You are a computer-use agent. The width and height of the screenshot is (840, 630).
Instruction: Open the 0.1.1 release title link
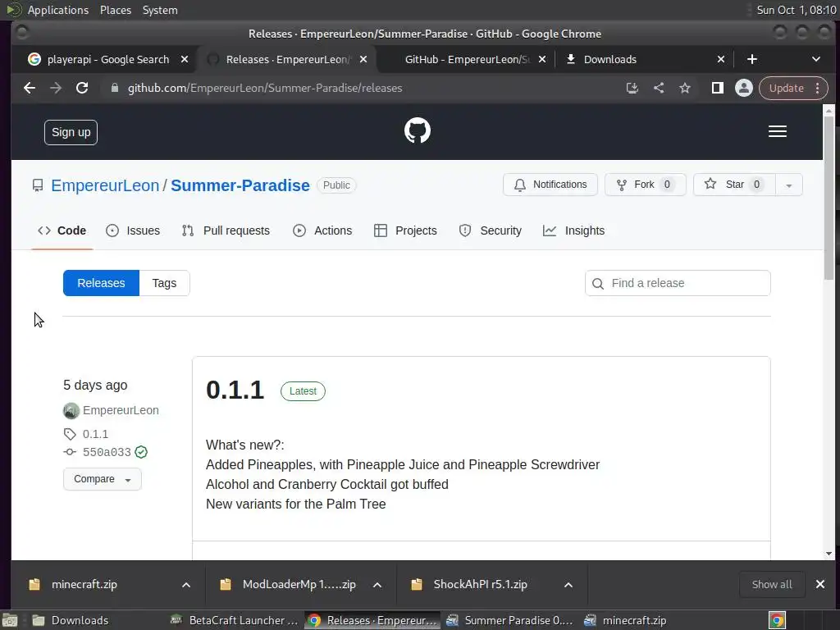[235, 390]
